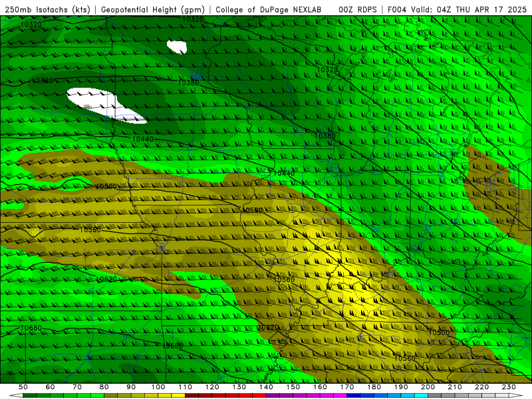
Task: Click the 'Geopotential Height (gpm)' header label
Action: click(153, 10)
